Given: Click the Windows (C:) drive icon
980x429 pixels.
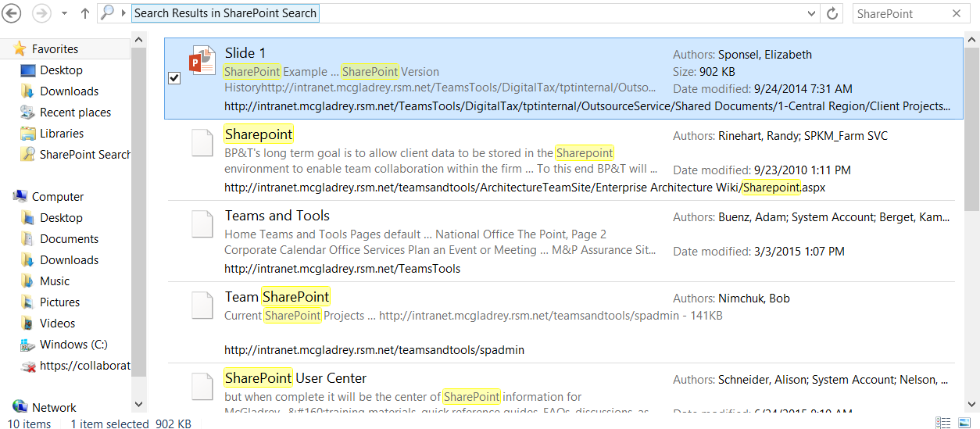Looking at the screenshot, I should pos(28,345).
